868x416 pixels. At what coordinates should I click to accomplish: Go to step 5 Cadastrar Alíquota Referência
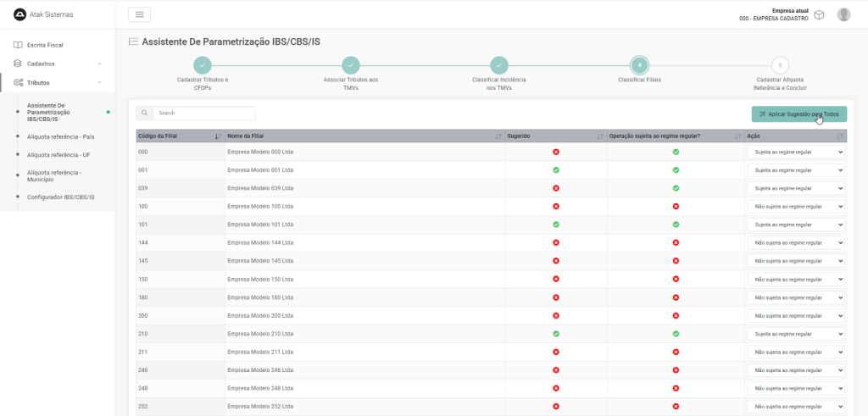click(x=782, y=65)
